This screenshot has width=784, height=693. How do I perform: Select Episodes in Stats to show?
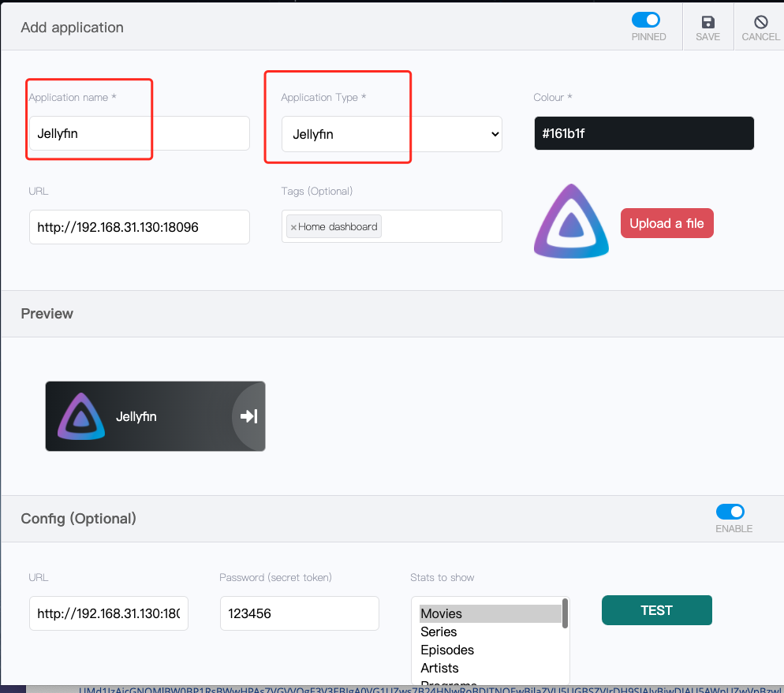coord(490,650)
